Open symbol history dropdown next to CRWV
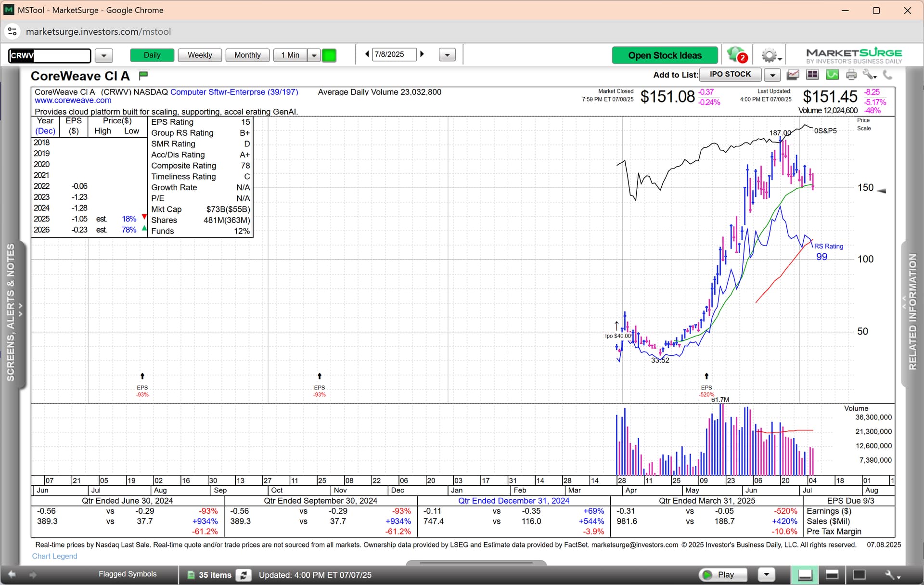 click(103, 55)
